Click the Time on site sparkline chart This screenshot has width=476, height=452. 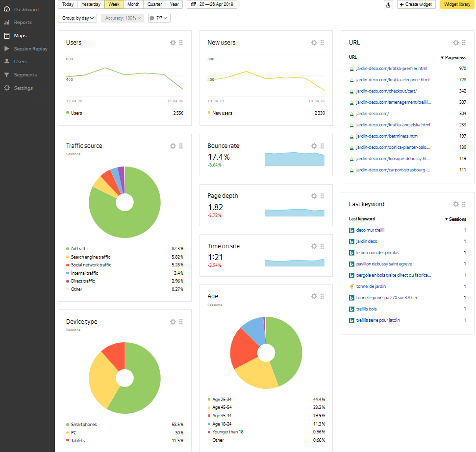click(x=295, y=263)
